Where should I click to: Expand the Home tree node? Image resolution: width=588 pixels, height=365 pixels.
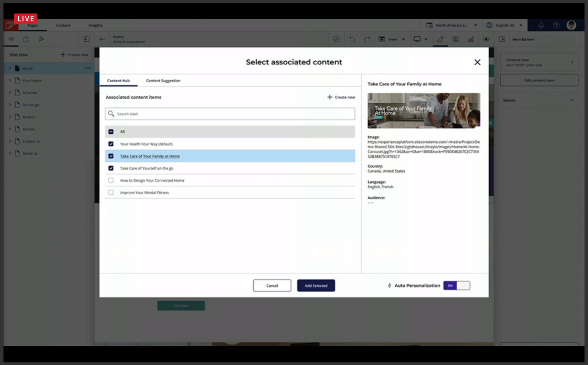click(10, 68)
